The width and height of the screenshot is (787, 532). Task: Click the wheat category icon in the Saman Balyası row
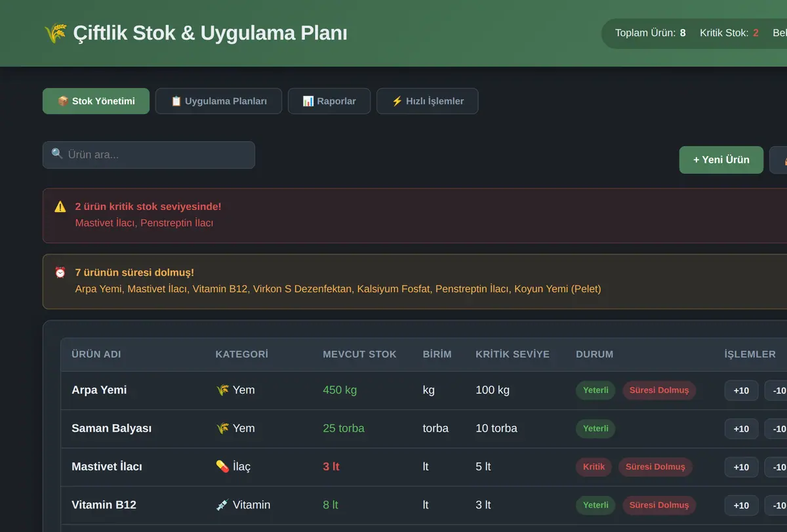tap(222, 428)
